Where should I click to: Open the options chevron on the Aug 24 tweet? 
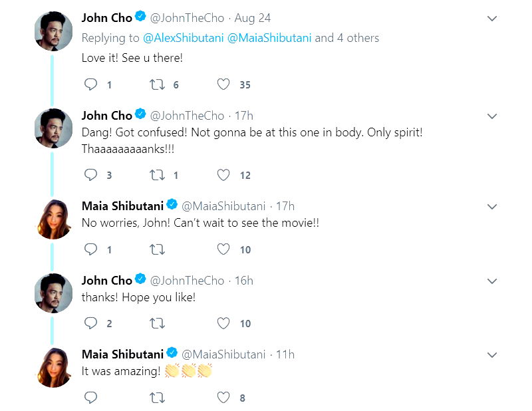pos(492,19)
